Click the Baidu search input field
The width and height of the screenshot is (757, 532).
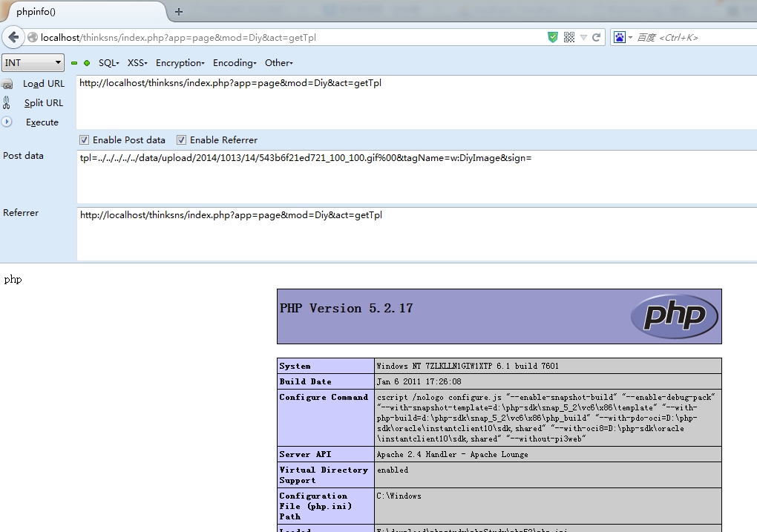pos(695,37)
